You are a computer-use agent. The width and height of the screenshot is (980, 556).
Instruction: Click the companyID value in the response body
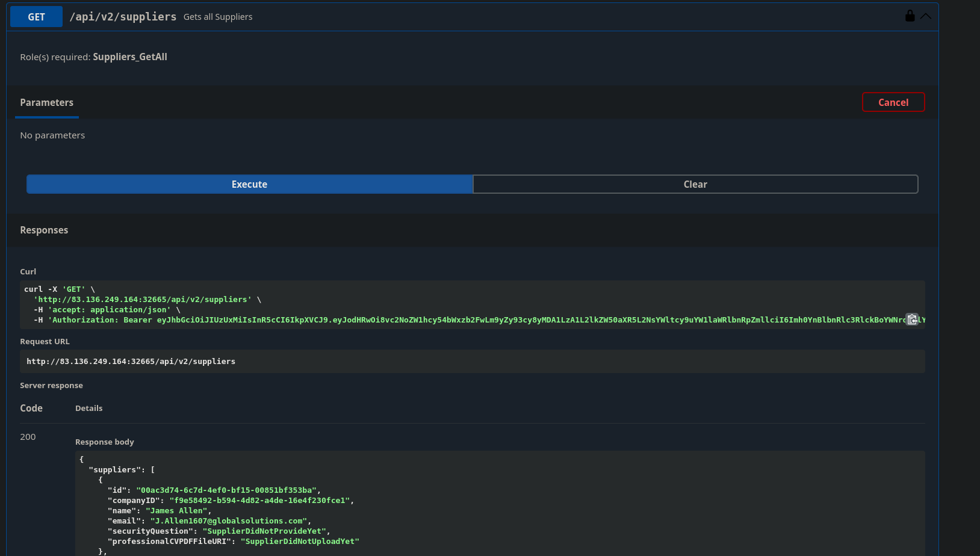(x=260, y=501)
